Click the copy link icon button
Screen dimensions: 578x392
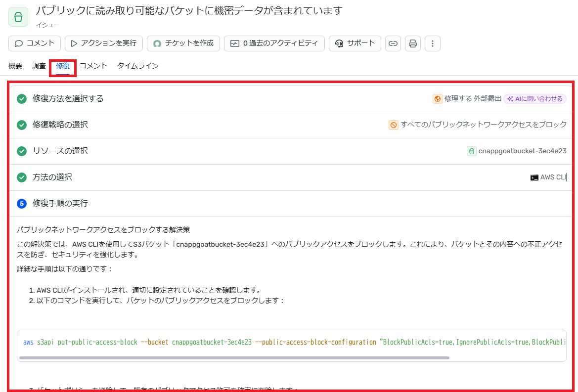point(393,44)
